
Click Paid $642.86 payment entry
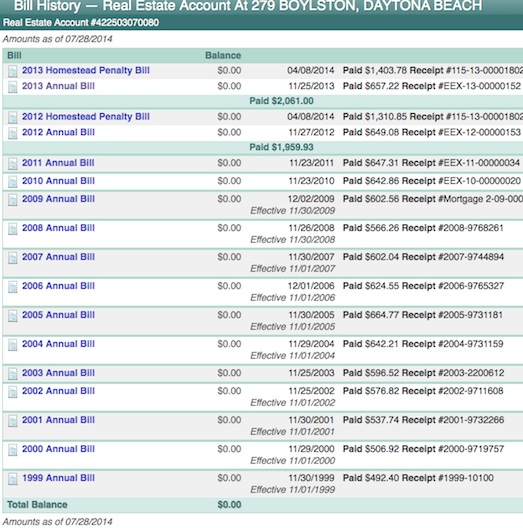[x=432, y=181]
